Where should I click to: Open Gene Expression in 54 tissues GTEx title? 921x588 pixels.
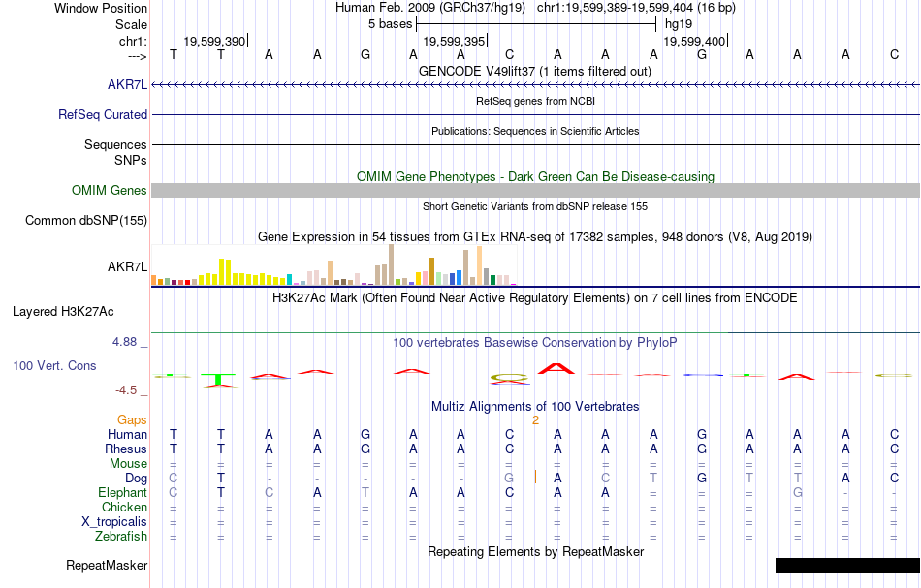tap(535, 237)
